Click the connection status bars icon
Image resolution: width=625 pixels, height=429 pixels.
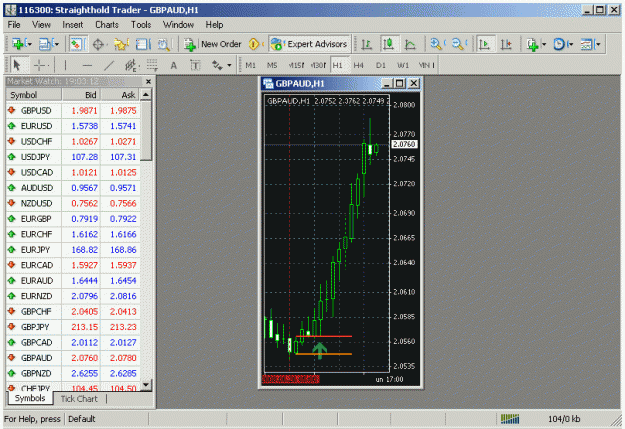pos(510,419)
